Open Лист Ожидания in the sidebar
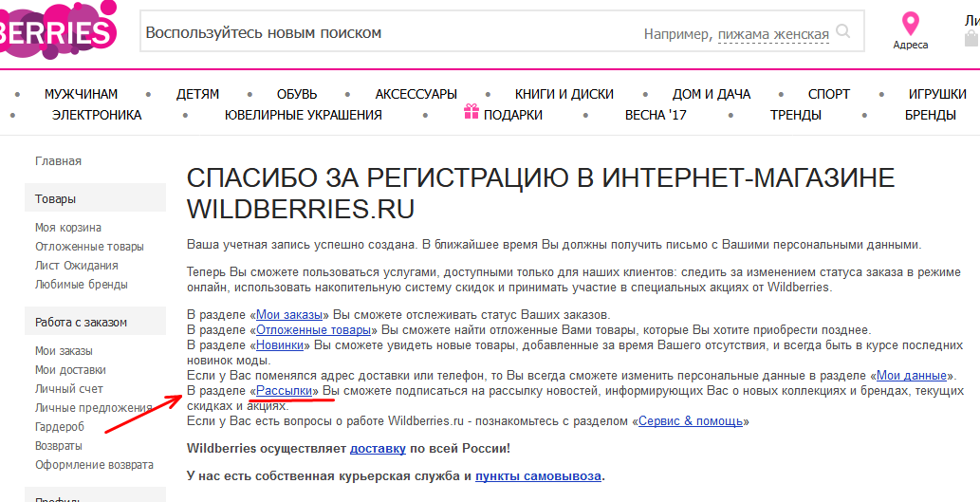The height and width of the screenshot is (502, 980). coord(76,266)
